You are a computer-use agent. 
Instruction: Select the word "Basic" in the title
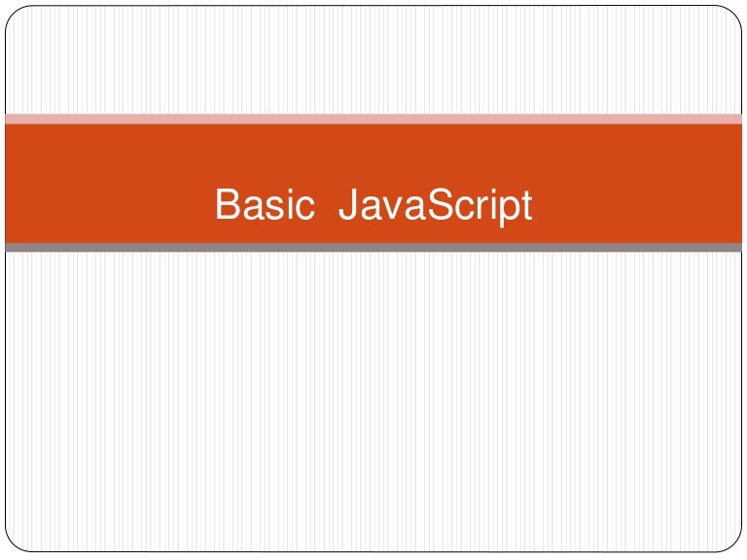(x=266, y=205)
